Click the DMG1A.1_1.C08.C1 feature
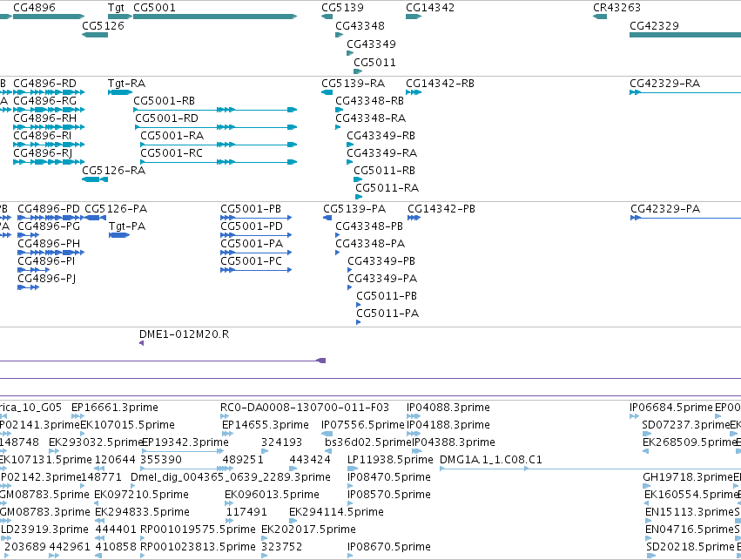 point(590,469)
